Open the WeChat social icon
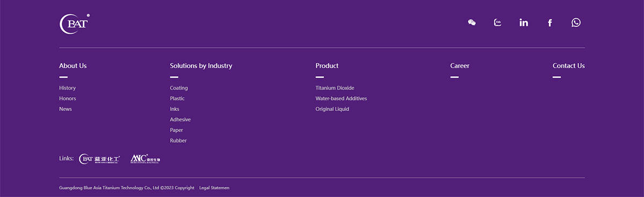This screenshot has width=644, height=197. tap(472, 23)
